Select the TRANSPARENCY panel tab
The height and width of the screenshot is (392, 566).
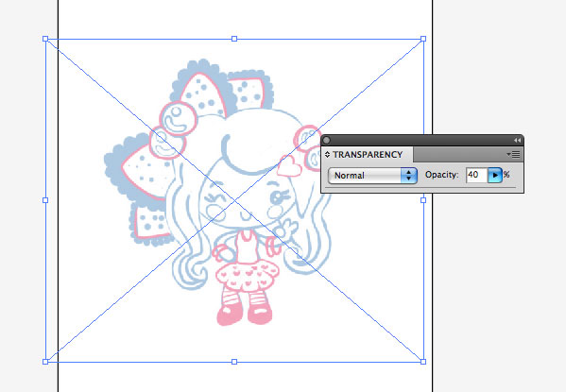pyautogui.click(x=368, y=155)
